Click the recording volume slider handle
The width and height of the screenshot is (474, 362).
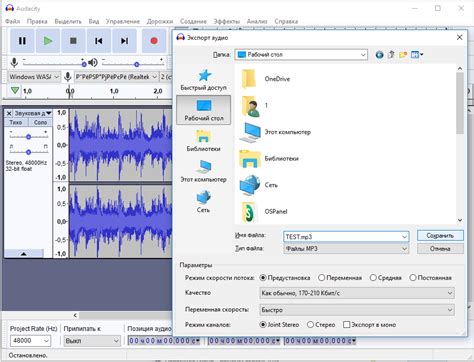point(84,64)
